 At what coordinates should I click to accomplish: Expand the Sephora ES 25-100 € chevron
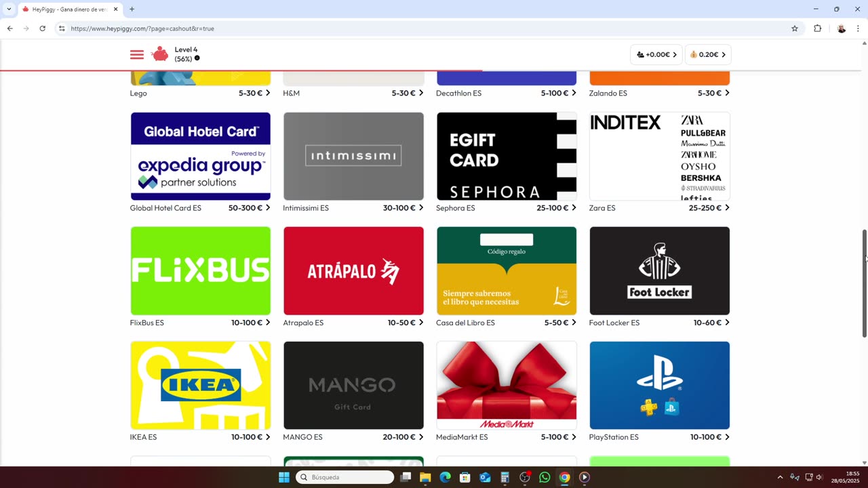click(x=574, y=207)
